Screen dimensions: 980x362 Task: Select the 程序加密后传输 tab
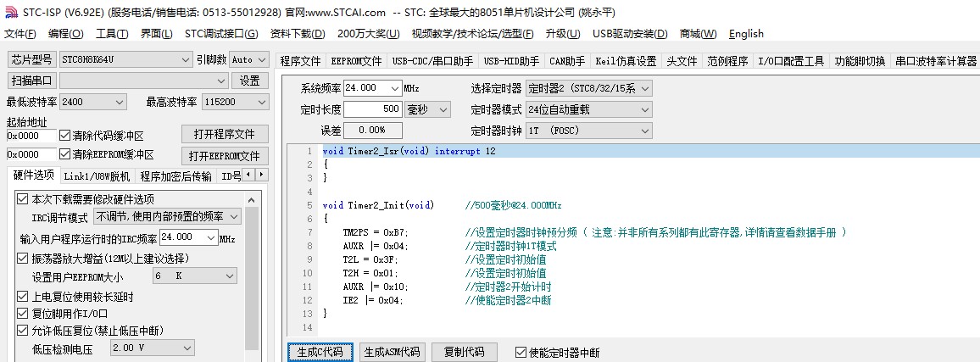click(x=175, y=176)
